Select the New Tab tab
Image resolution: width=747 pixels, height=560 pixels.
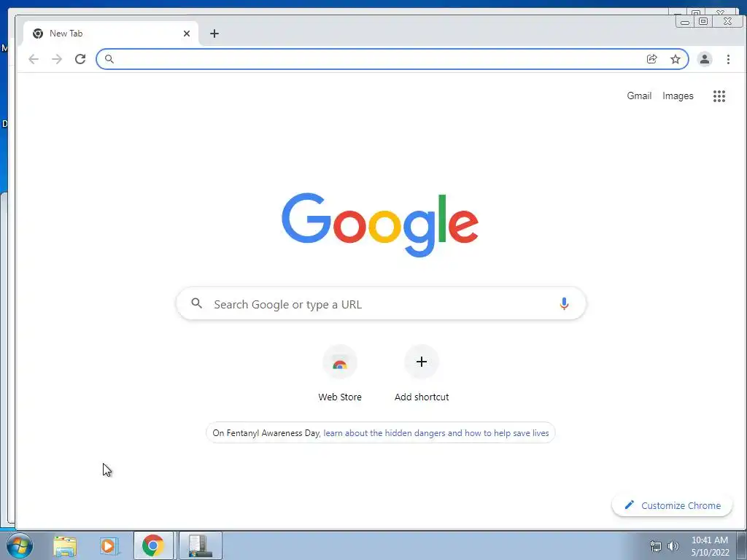pos(109,34)
